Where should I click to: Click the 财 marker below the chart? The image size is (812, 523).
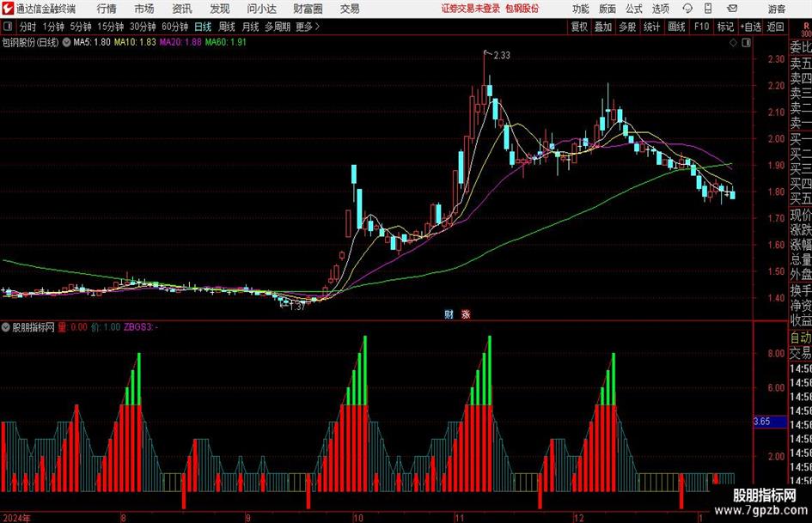coord(449,313)
